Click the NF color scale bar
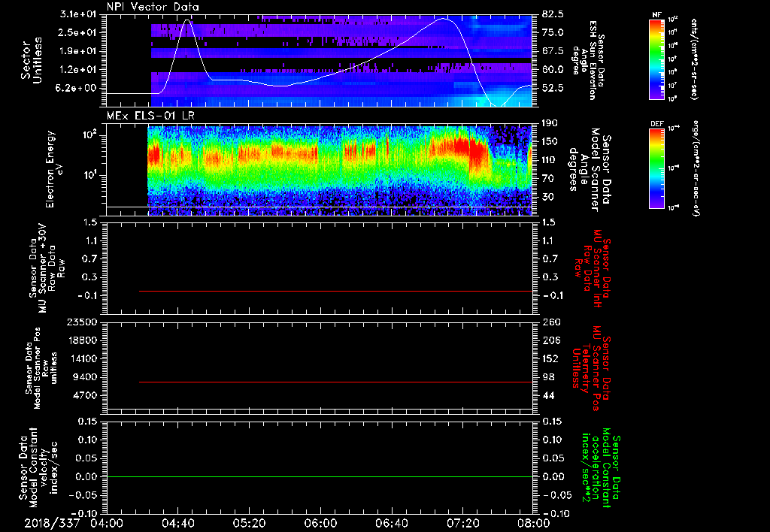 [x=656, y=59]
